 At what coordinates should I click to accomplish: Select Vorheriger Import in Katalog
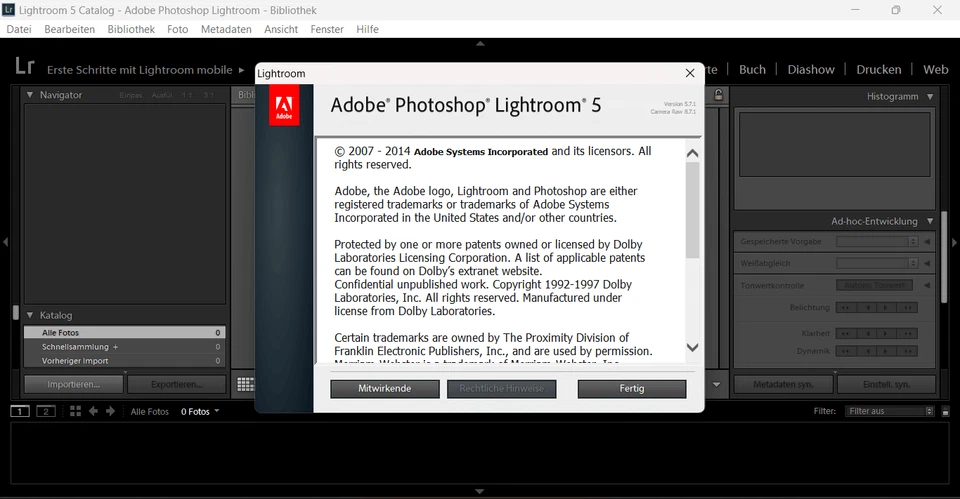(125, 361)
